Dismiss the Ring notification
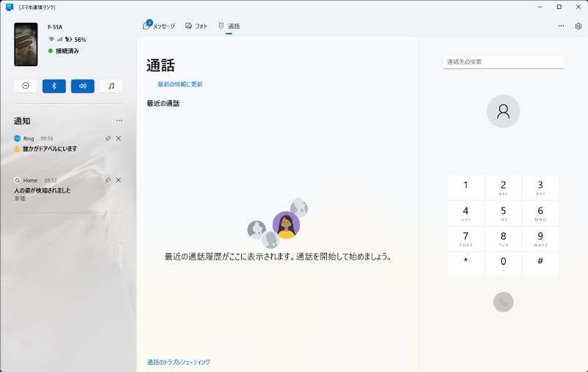This screenshot has width=588, height=372. click(x=118, y=138)
